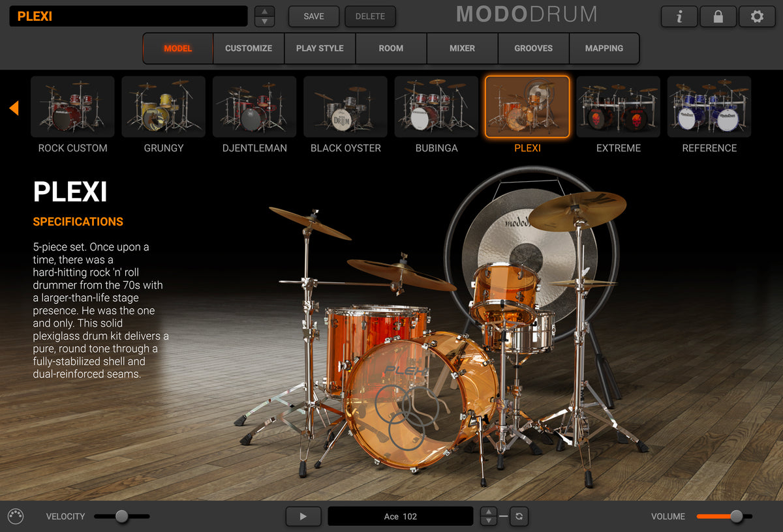
Task: Open the GROOVES tab
Action: click(533, 48)
